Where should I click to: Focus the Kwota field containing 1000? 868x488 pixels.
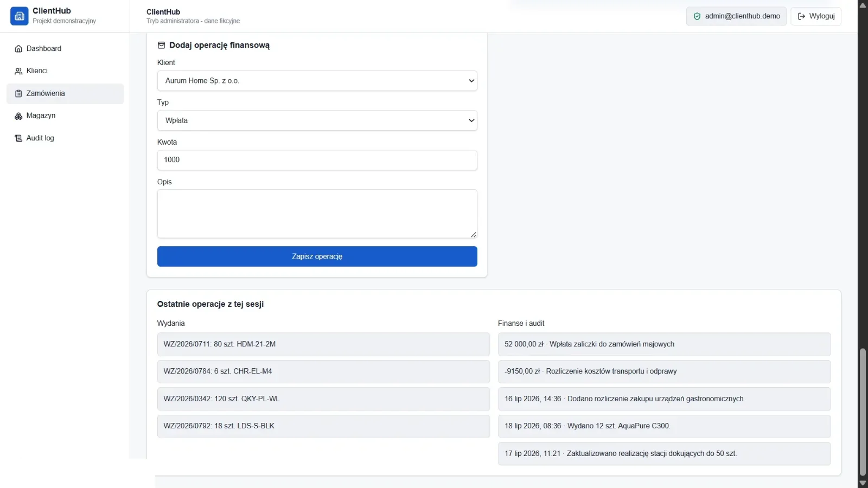point(317,160)
